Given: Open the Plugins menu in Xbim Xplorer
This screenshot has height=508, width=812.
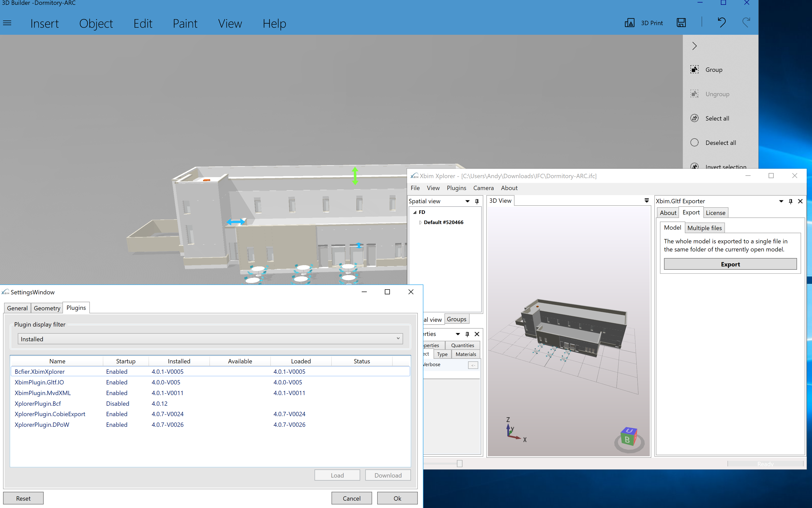Looking at the screenshot, I should (456, 188).
